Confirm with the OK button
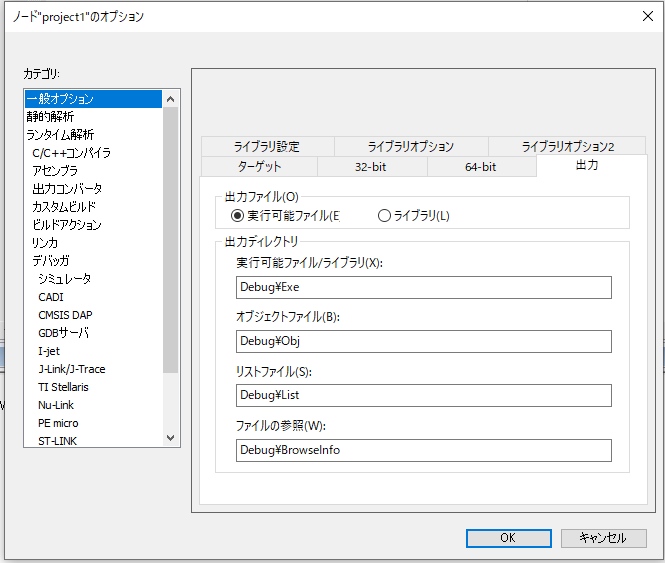The image size is (665, 563). coord(509,538)
